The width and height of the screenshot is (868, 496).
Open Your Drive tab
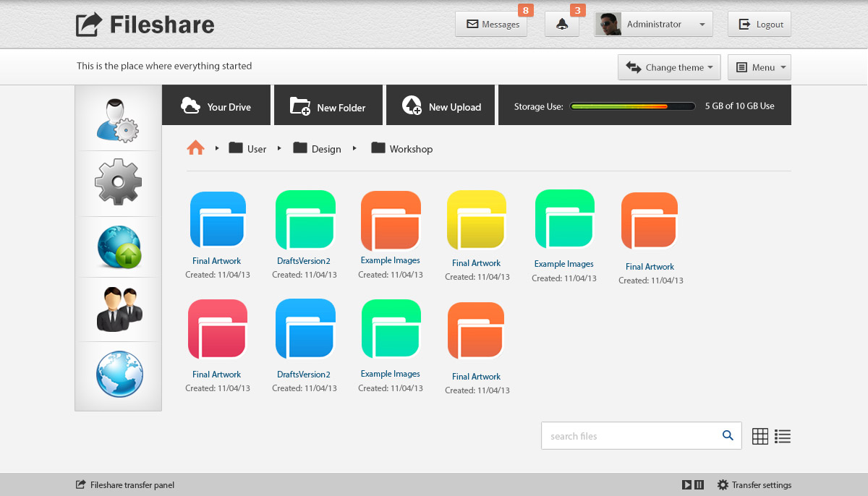pos(216,106)
